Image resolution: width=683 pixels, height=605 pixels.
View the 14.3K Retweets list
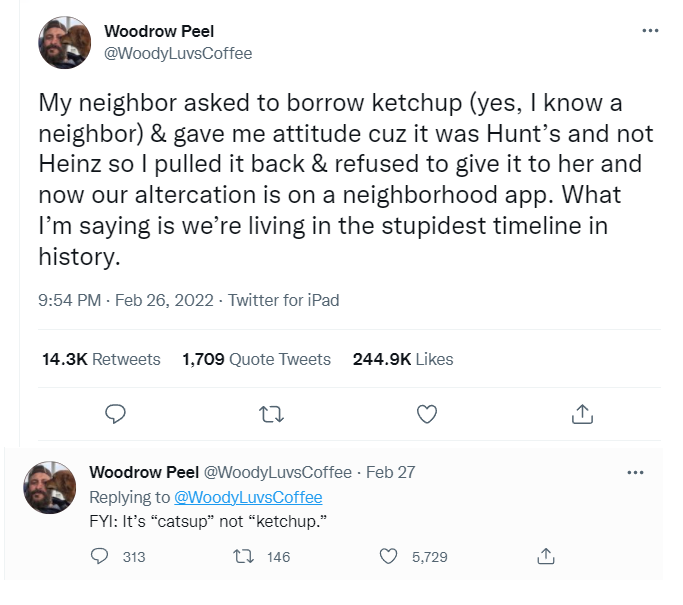click(101, 359)
